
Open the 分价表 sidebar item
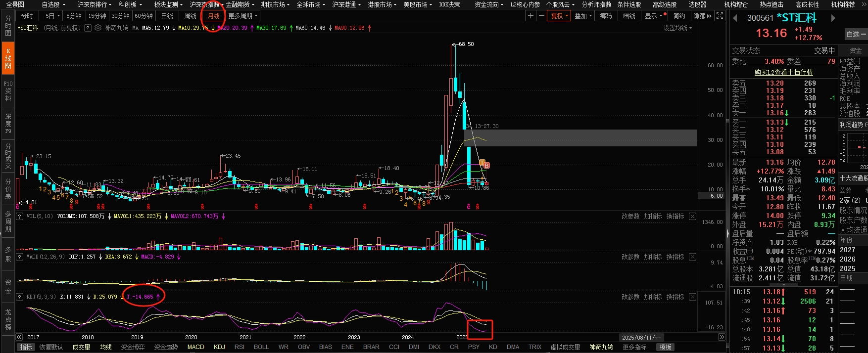click(x=8, y=189)
